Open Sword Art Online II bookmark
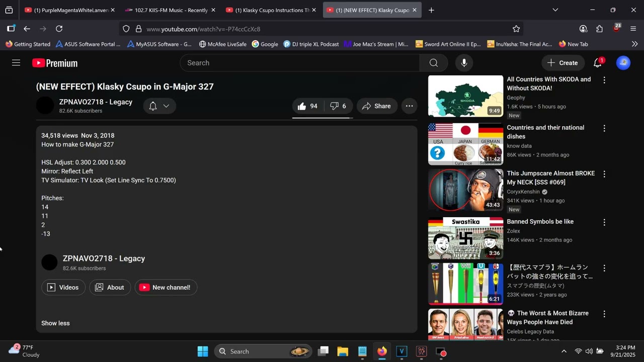This screenshot has width=644, height=362. point(448,44)
